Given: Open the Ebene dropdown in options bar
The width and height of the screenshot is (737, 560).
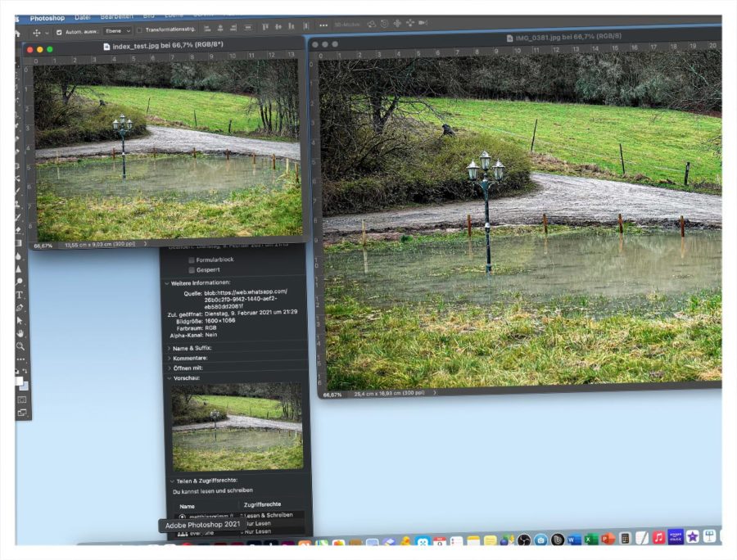Looking at the screenshot, I should pyautogui.click(x=117, y=31).
